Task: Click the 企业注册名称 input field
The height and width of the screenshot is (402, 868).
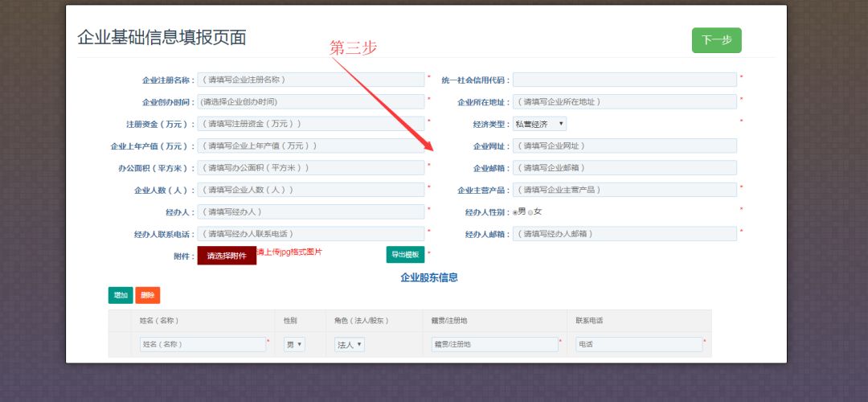Action: point(311,80)
